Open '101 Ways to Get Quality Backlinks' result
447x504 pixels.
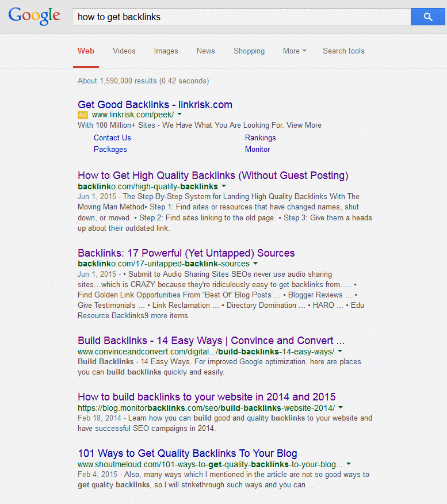[x=188, y=453]
